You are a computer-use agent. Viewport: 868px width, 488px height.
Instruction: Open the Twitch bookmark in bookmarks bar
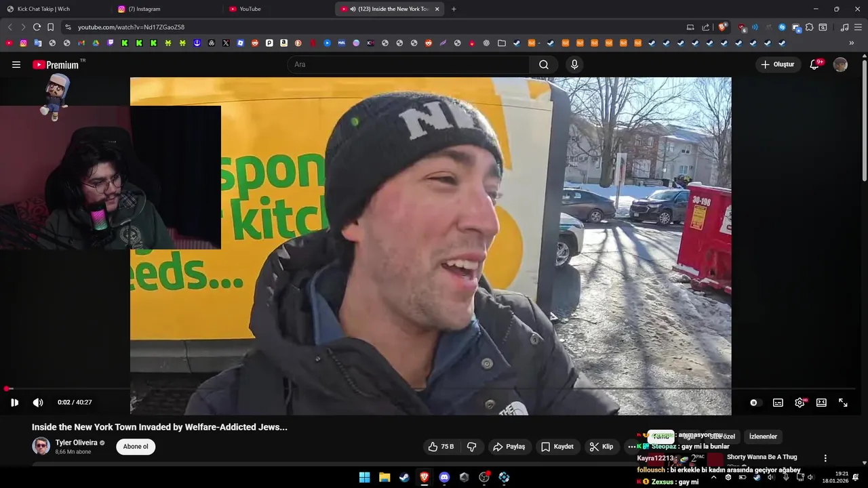click(111, 43)
